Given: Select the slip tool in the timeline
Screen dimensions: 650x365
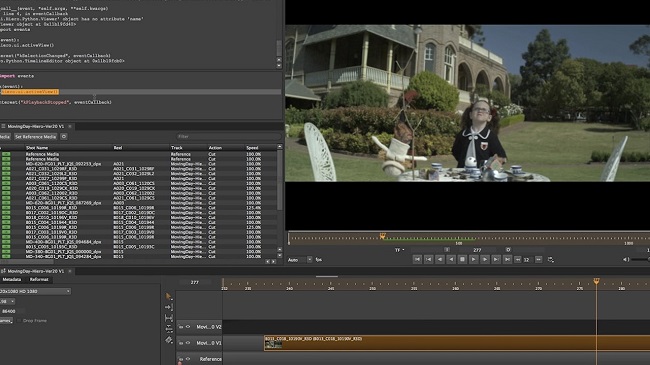Looking at the screenshot, I should pos(168,318).
